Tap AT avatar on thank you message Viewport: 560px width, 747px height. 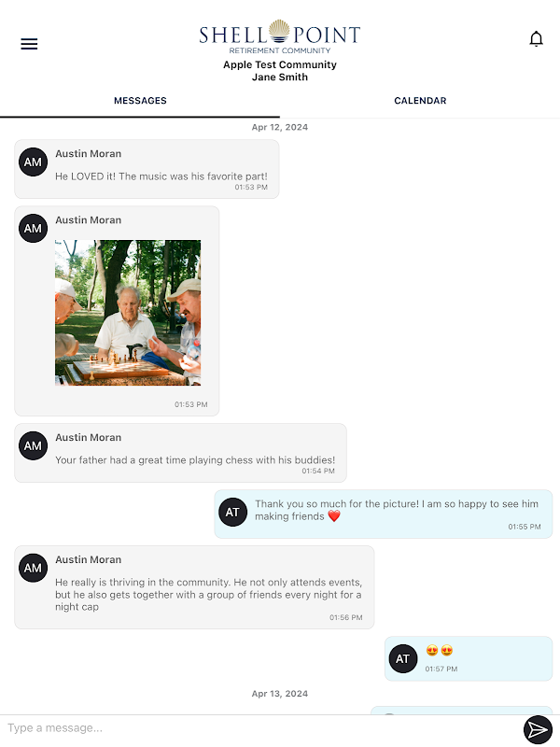[232, 512]
